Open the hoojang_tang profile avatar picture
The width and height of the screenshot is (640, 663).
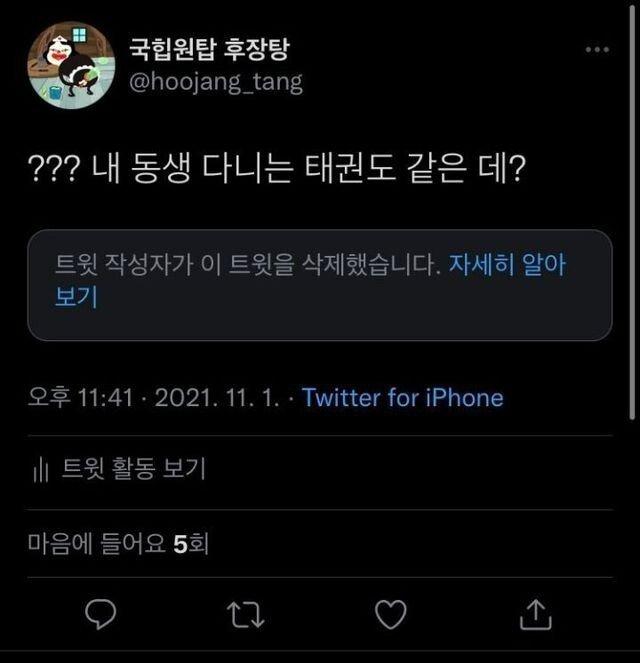[x=71, y=65]
